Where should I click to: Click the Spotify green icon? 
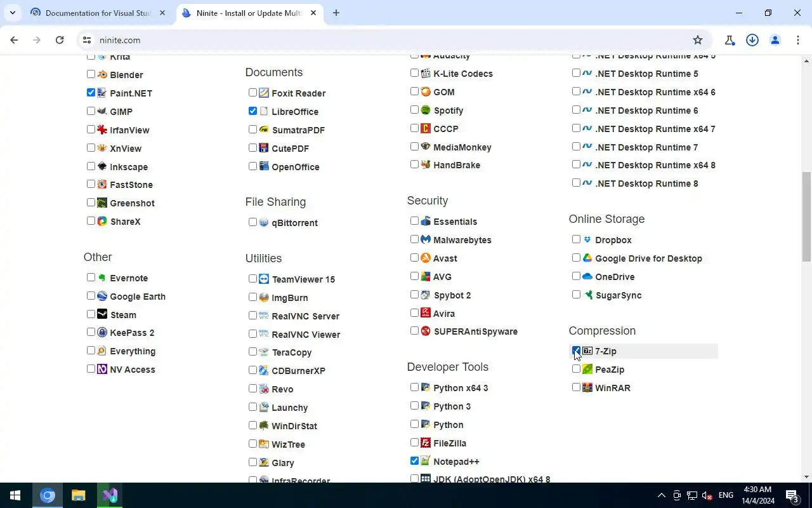(x=426, y=110)
